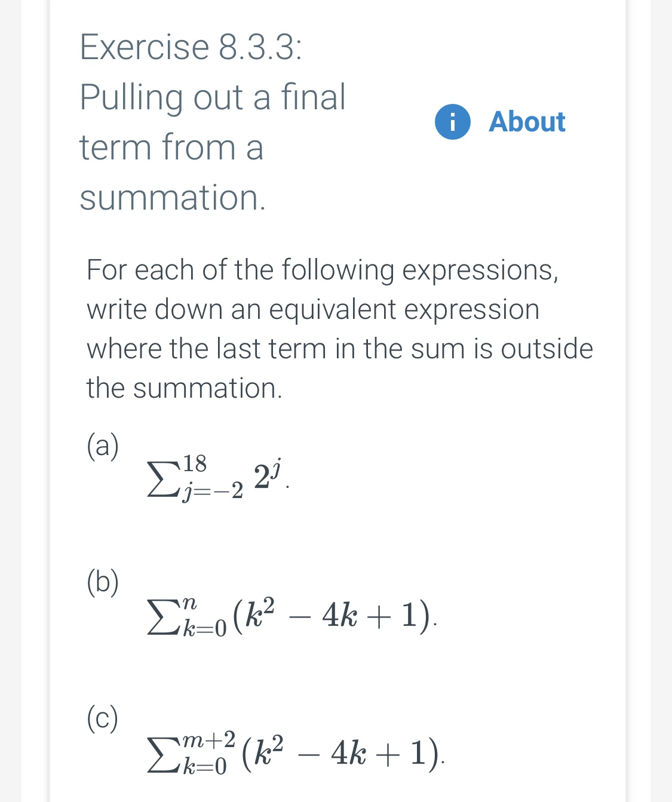Open the About link
The image size is (672, 802).
click(526, 122)
